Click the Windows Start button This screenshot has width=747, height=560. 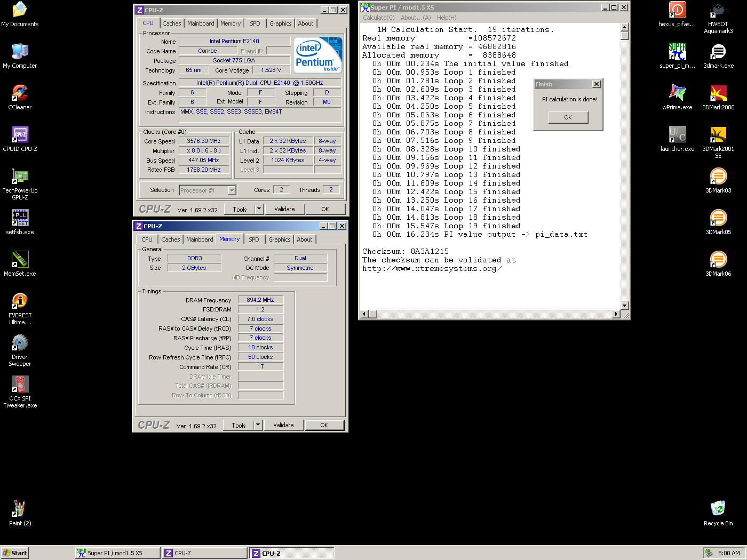pyautogui.click(x=14, y=553)
